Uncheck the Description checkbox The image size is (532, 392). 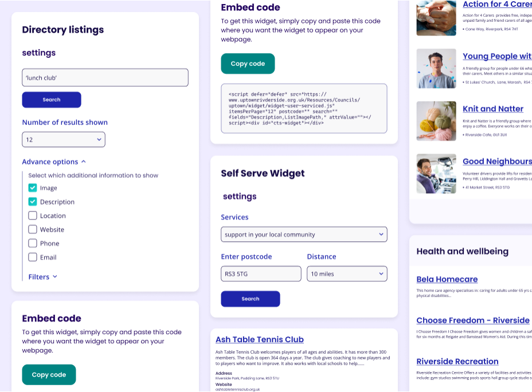pos(33,202)
